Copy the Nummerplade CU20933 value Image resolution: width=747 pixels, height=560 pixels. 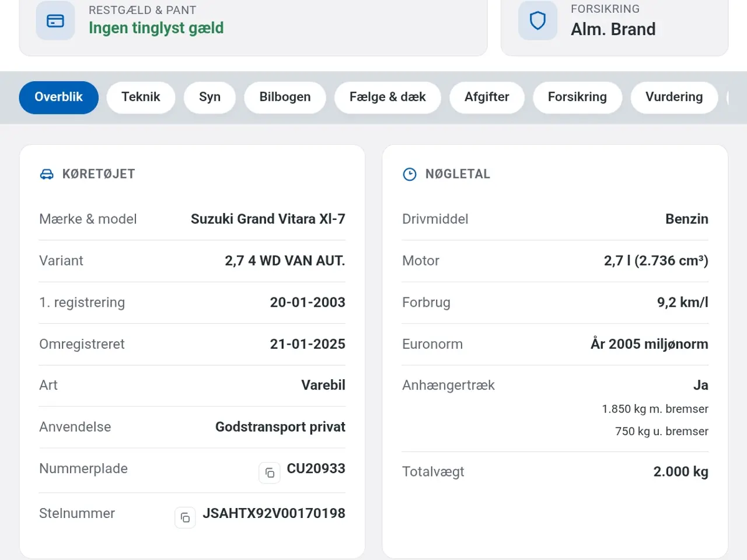pyautogui.click(x=270, y=473)
